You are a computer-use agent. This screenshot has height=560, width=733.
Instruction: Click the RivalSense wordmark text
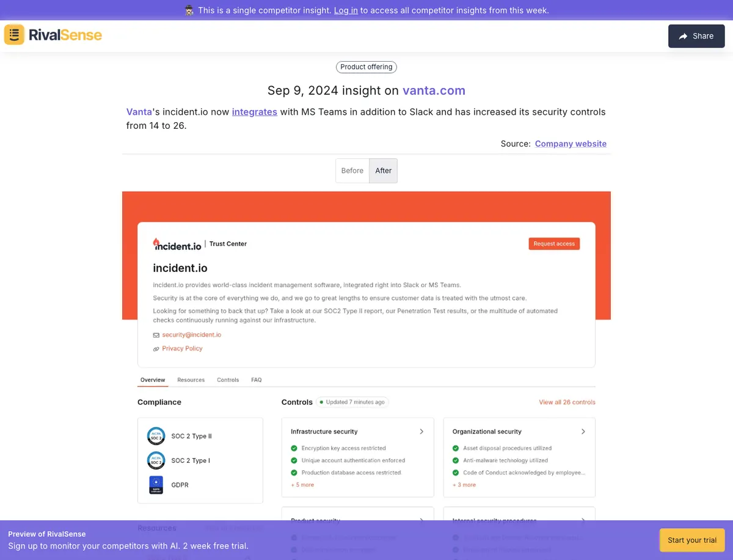[x=65, y=35]
